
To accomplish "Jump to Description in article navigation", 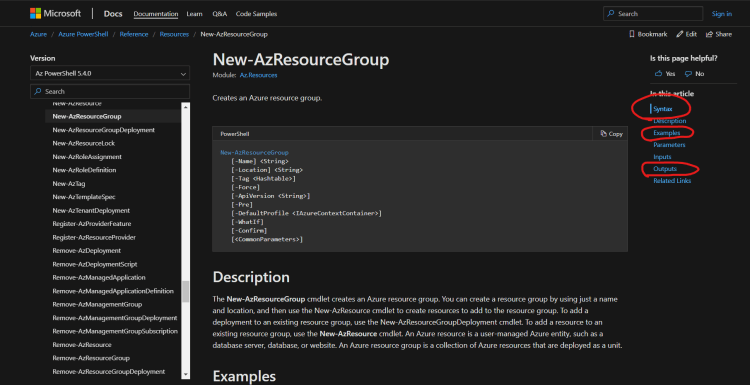I will pyautogui.click(x=670, y=121).
